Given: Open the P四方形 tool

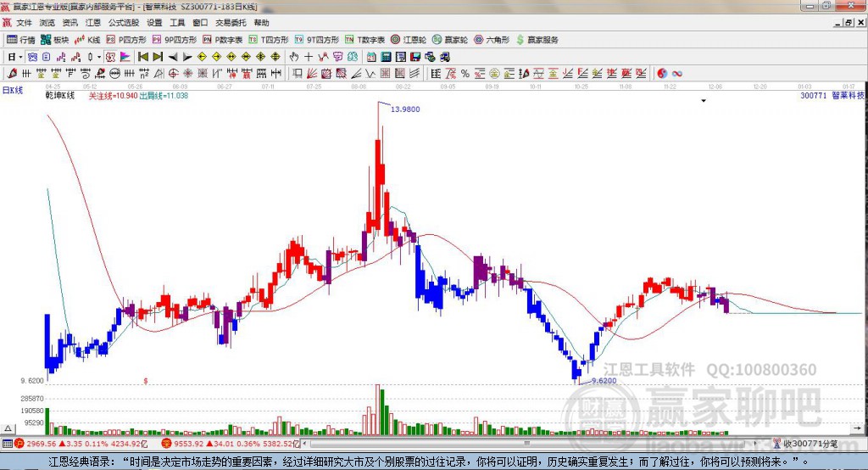Looking at the screenshot, I should 126,40.
